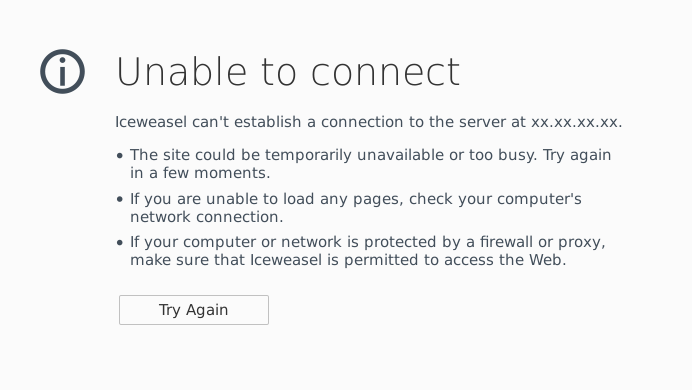The image size is (692, 390).
Task: Click the Try Again button
Action: click(194, 310)
